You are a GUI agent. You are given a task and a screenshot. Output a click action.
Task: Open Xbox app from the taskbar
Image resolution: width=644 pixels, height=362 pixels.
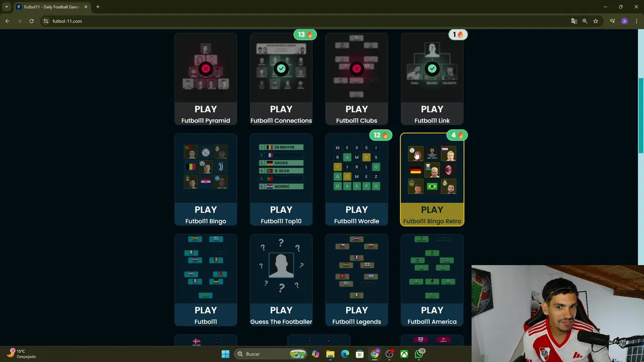(404, 354)
